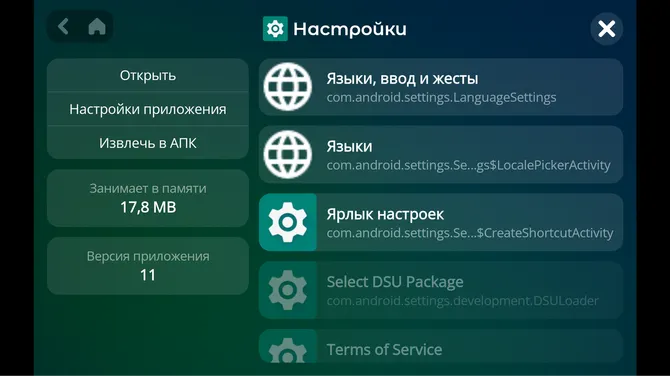
Task: Open Terms of Service entry
Action: coord(441,346)
